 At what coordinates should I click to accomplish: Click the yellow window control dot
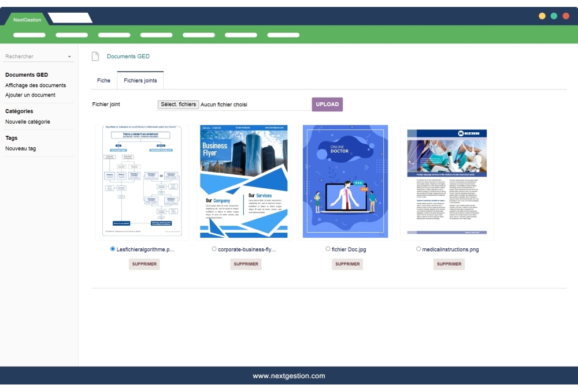[542, 16]
